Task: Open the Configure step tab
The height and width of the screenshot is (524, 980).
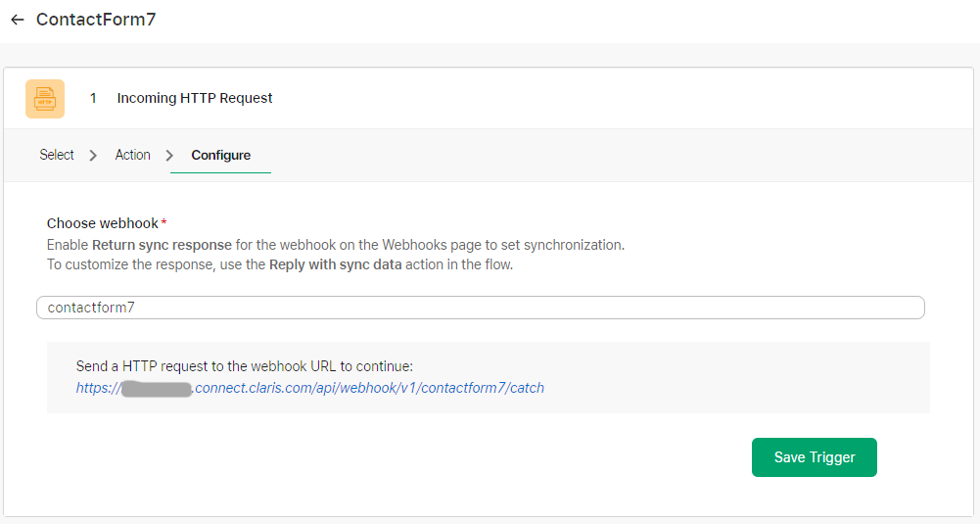Action: pos(220,155)
